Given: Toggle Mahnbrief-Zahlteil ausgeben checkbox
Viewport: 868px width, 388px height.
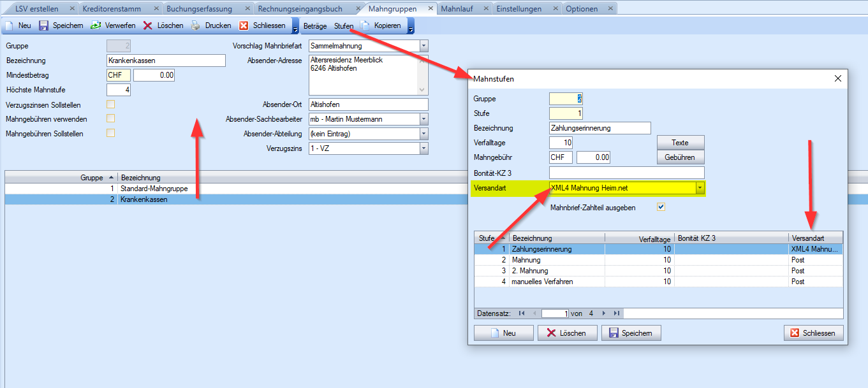Looking at the screenshot, I should click(661, 207).
